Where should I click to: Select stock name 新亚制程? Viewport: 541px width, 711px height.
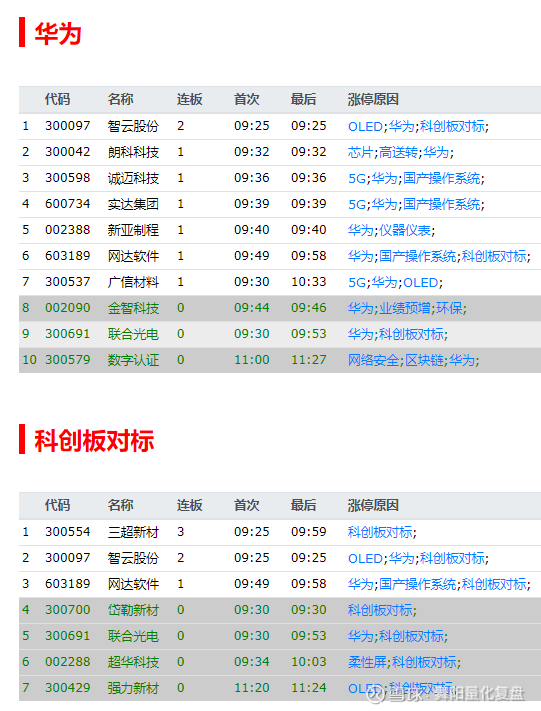133,230
